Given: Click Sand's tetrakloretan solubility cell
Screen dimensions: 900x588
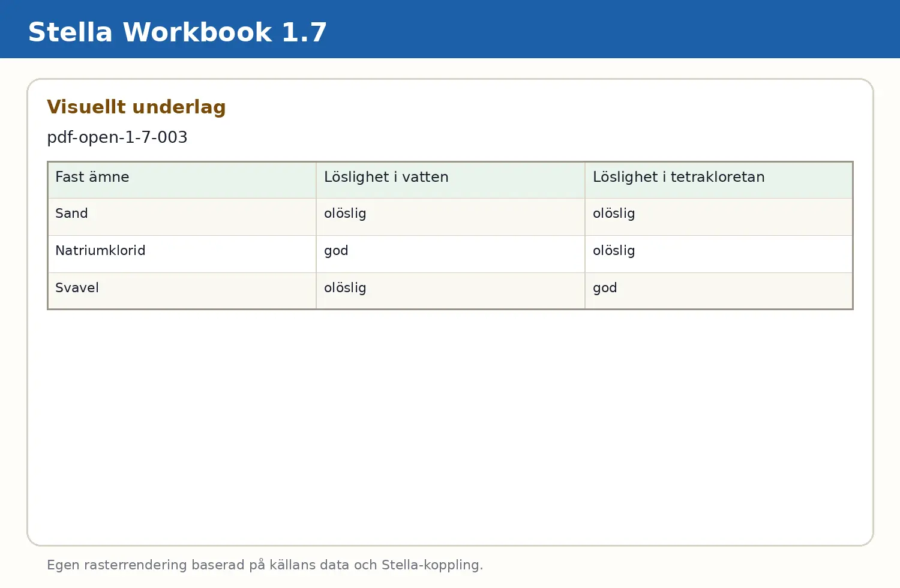Looking at the screenshot, I should 719,217.
